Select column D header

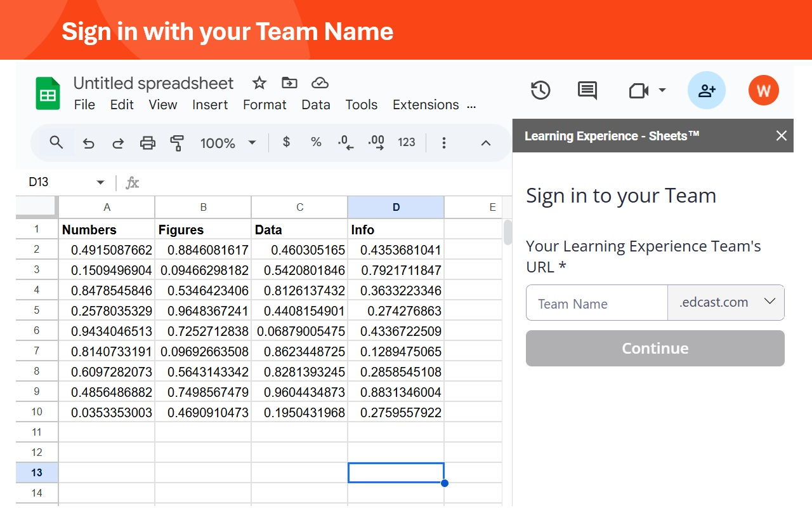tap(396, 207)
